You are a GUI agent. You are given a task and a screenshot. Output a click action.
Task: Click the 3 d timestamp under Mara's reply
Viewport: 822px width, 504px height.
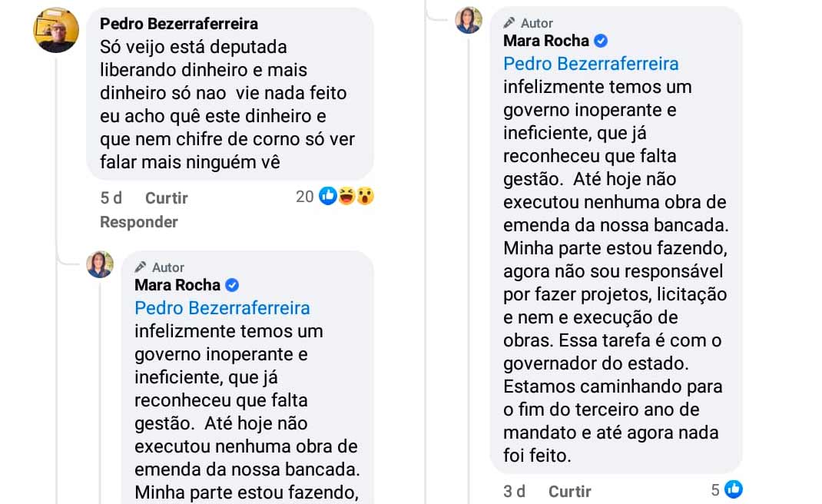coord(514,491)
